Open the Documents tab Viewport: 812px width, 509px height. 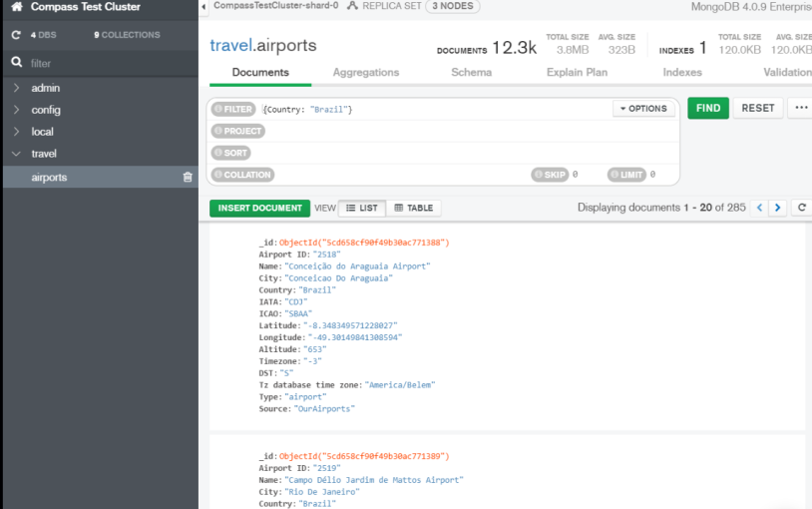point(260,73)
